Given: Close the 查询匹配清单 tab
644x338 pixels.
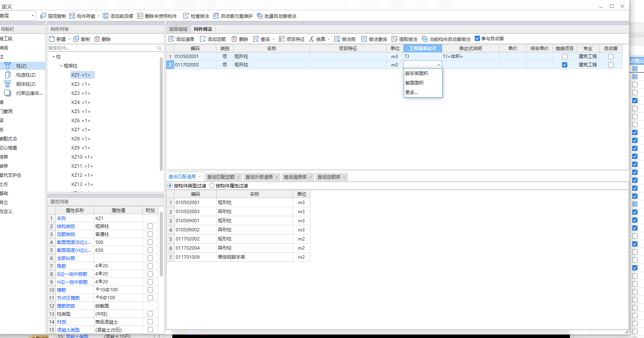Looking at the screenshot, I should point(200,177).
